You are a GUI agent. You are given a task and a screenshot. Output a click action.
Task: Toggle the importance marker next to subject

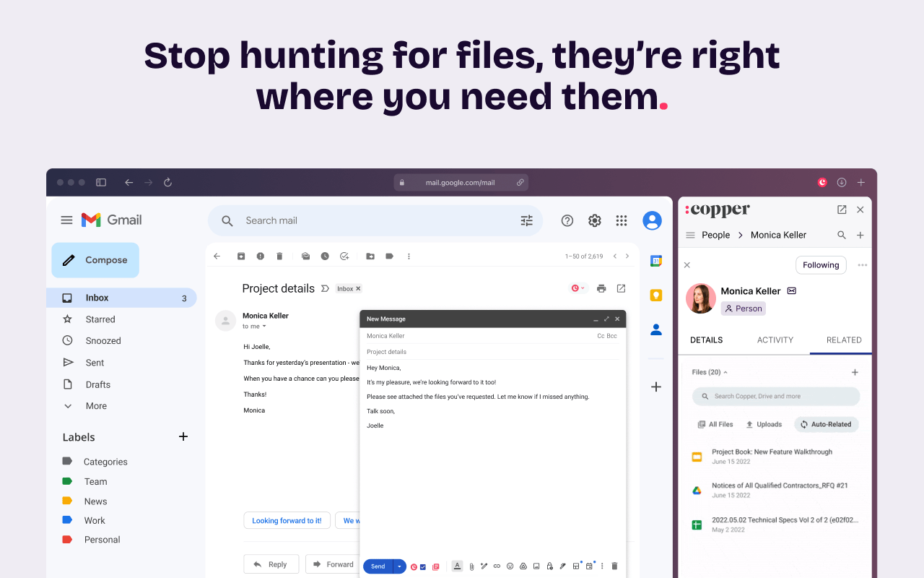[325, 288]
